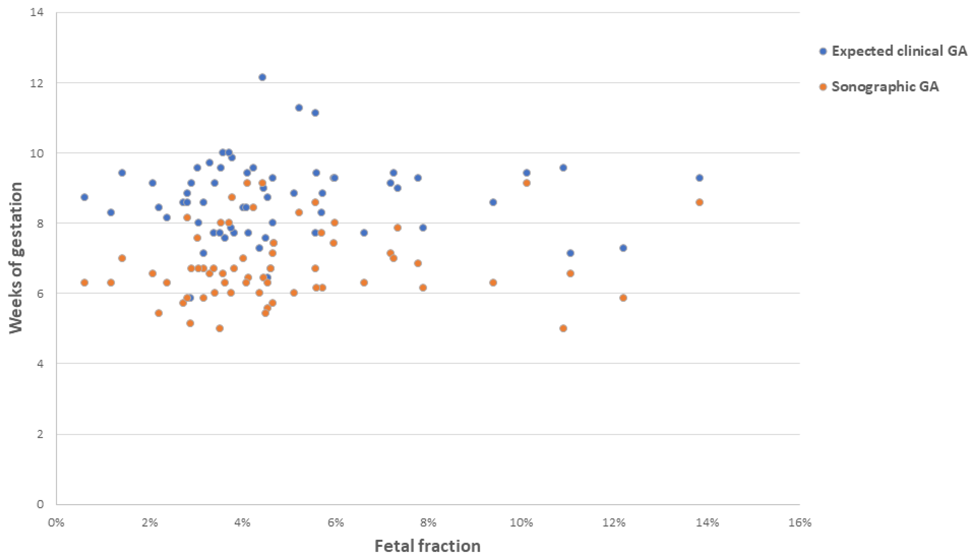Click the Weeks of gestation axis title

click(16, 258)
